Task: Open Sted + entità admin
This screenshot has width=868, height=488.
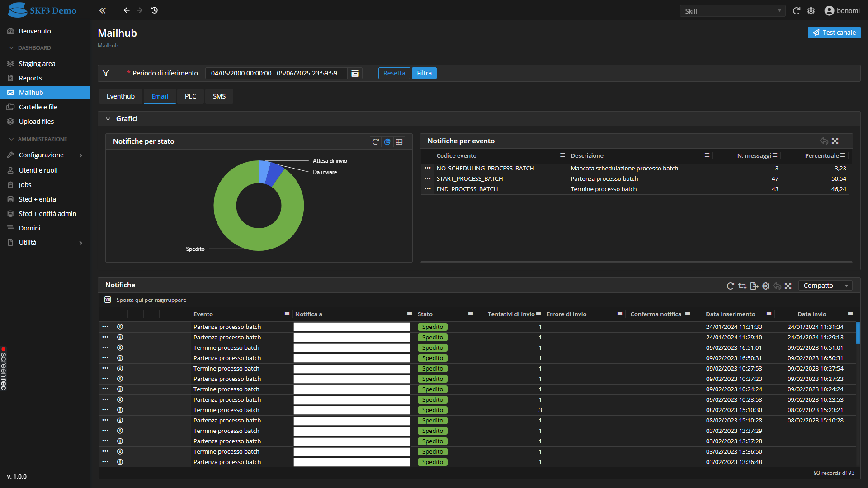Action: pos(45,214)
